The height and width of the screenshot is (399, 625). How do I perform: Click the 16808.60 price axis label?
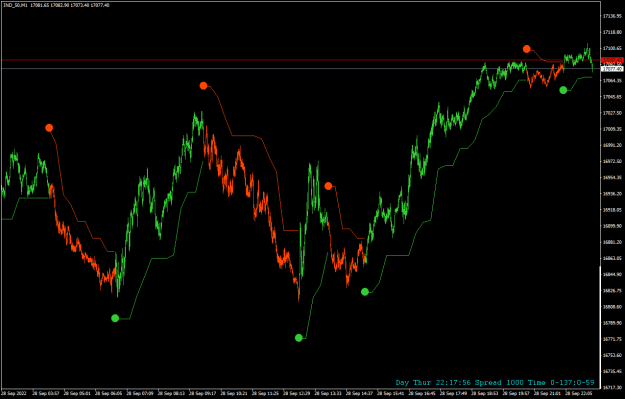tap(612, 307)
